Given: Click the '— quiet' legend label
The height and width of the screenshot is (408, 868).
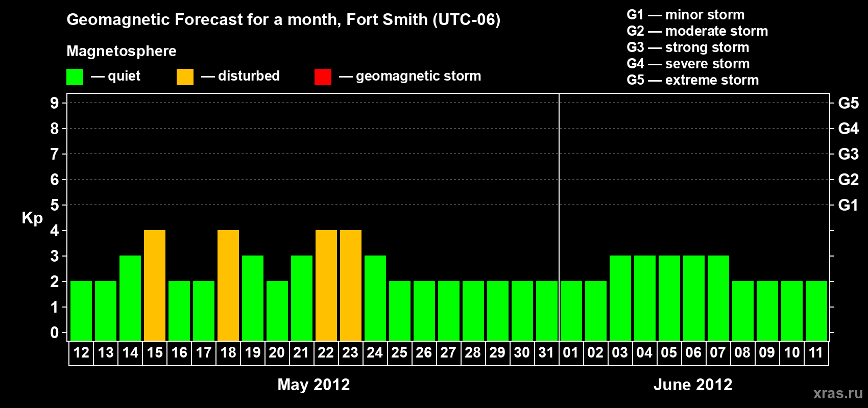Looking at the screenshot, I should click(x=116, y=76).
